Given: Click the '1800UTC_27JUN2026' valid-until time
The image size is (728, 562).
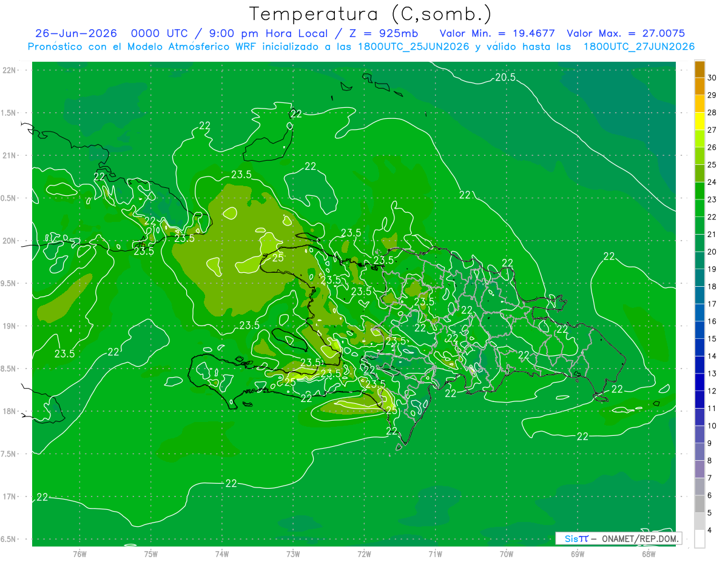Looking at the screenshot, I should (639, 47).
